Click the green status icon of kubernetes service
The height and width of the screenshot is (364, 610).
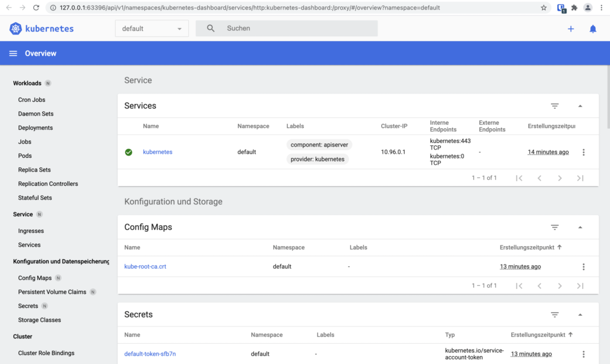pyautogui.click(x=129, y=152)
